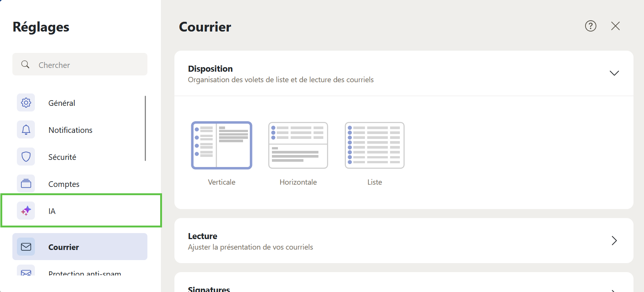Collapse the Disposition section chevron
This screenshot has width=644, height=292.
(x=614, y=73)
